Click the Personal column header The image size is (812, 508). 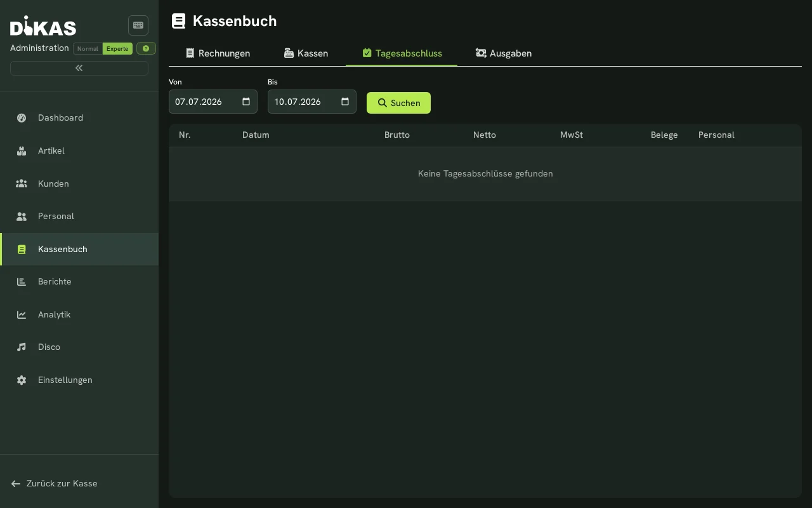point(716,135)
